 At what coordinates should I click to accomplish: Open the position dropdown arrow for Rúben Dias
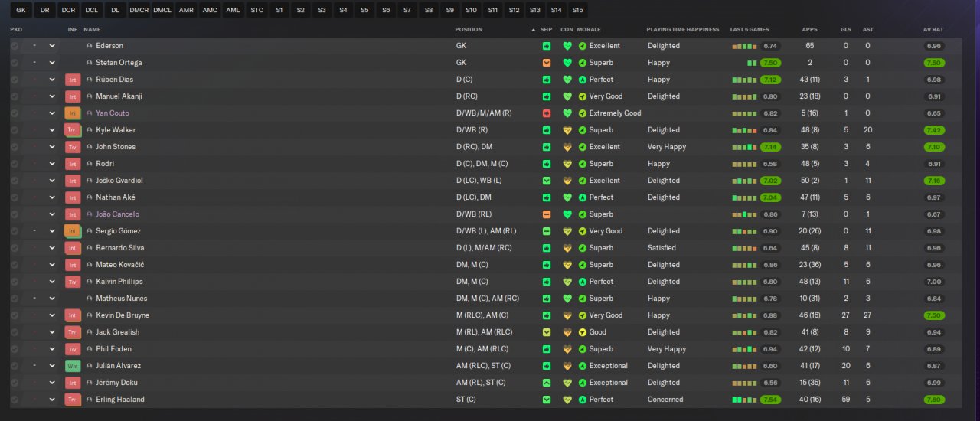coord(52,80)
